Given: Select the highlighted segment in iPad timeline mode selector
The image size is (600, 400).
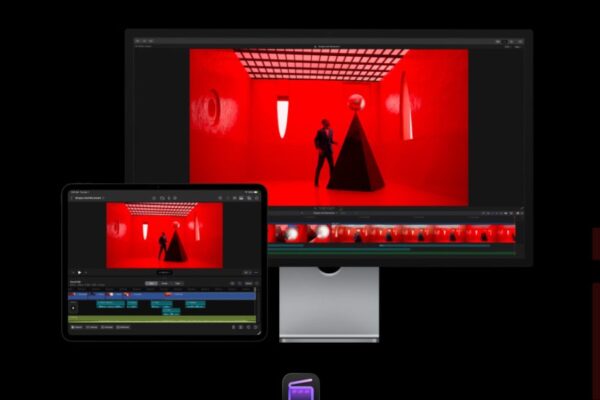Looking at the screenshot, I should (151, 284).
